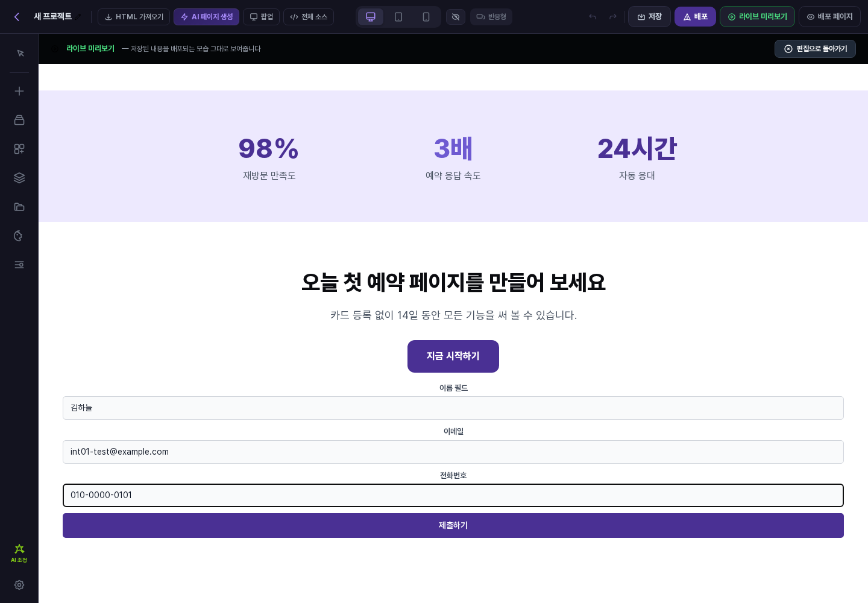868x603 pixels.
Task: Open the gear settings at sidebar bottom
Action: (x=19, y=585)
